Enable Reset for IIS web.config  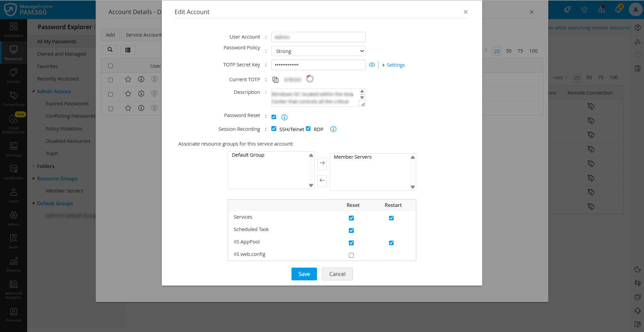[351, 255]
